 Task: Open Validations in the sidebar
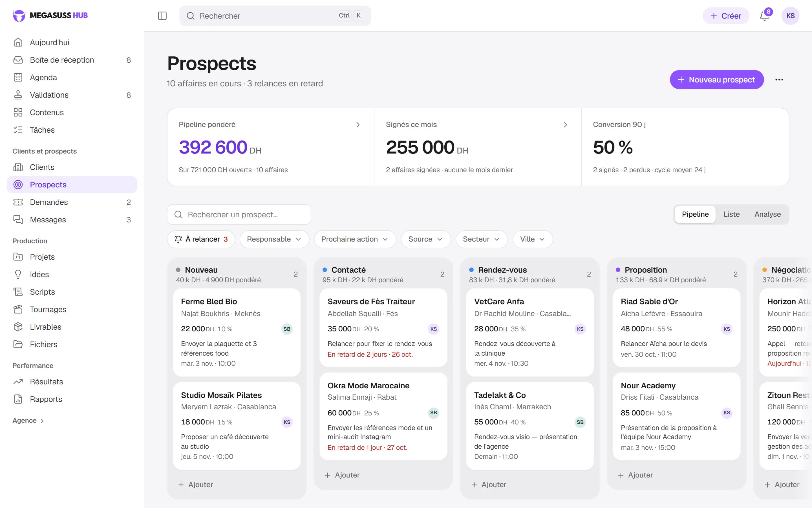coord(72,95)
